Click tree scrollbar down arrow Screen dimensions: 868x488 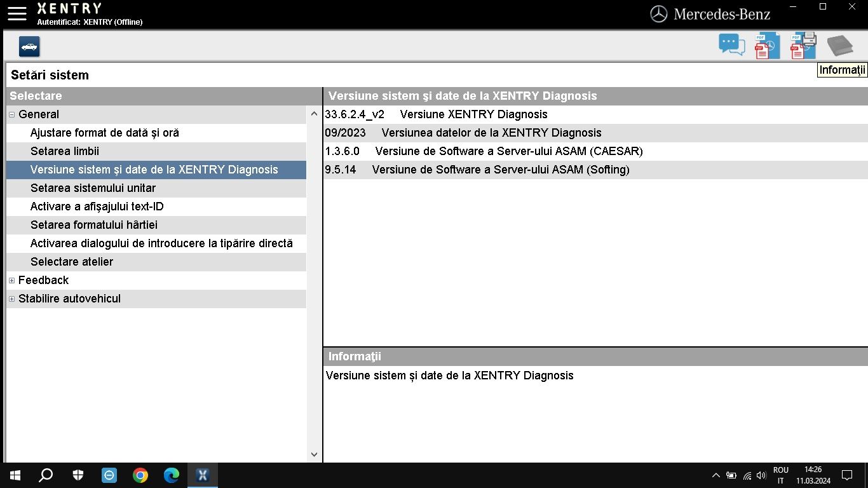(314, 454)
